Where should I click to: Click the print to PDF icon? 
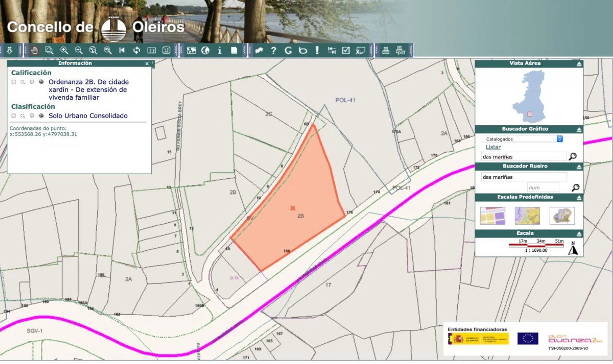pos(400,50)
